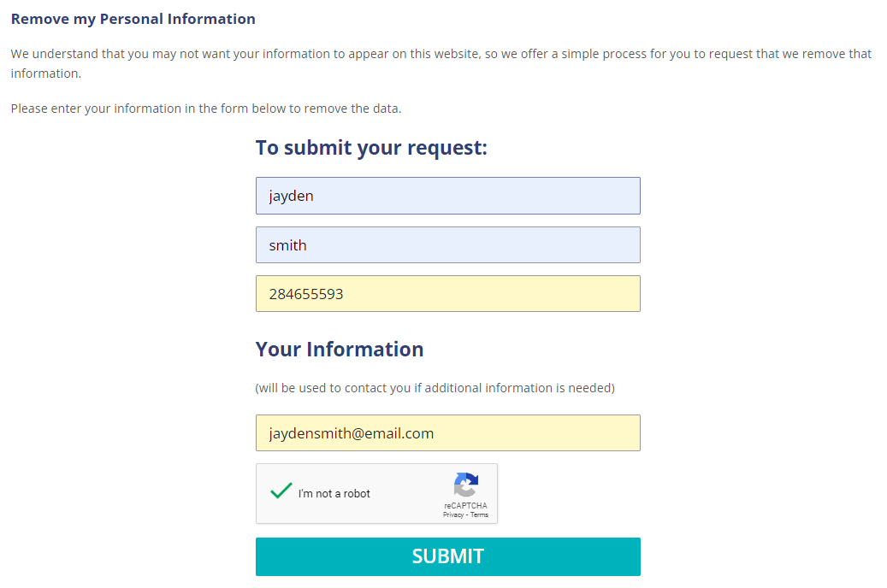The height and width of the screenshot is (588, 887).
Task: Select the field containing 284655593
Action: 448,293
